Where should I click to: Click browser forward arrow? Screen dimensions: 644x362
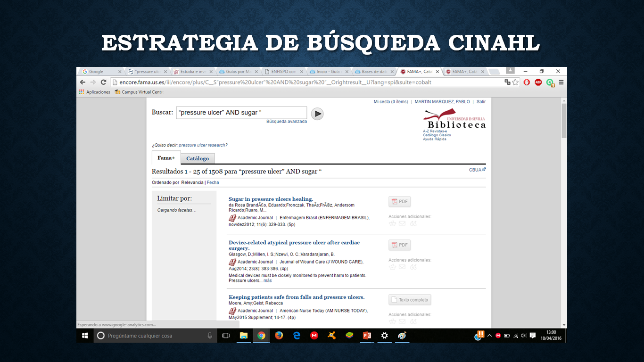93,82
